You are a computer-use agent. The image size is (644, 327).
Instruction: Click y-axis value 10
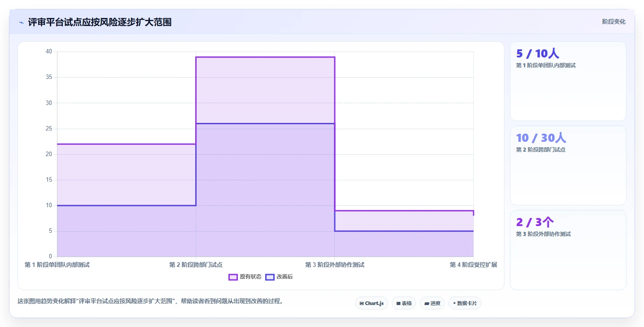point(49,205)
